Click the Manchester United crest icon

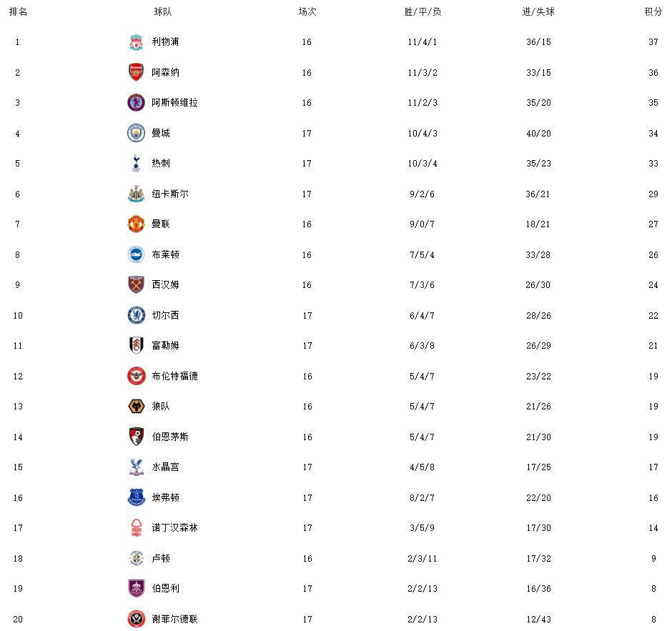point(136,224)
